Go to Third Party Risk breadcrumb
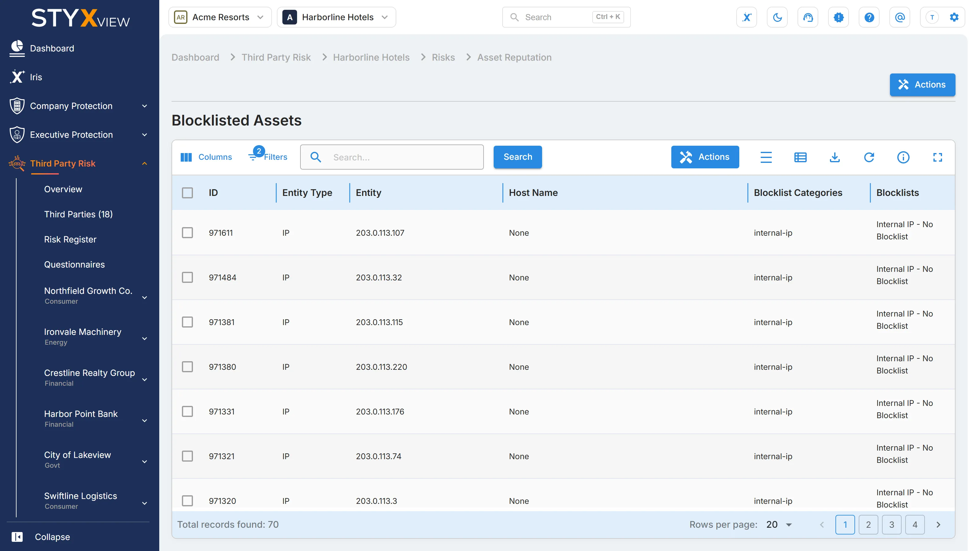The height and width of the screenshot is (551, 980). [276, 58]
